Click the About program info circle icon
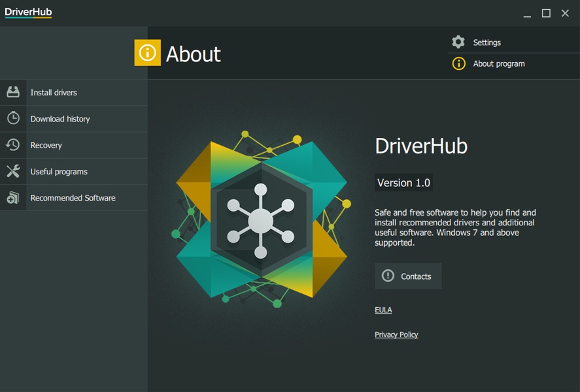 tap(459, 63)
